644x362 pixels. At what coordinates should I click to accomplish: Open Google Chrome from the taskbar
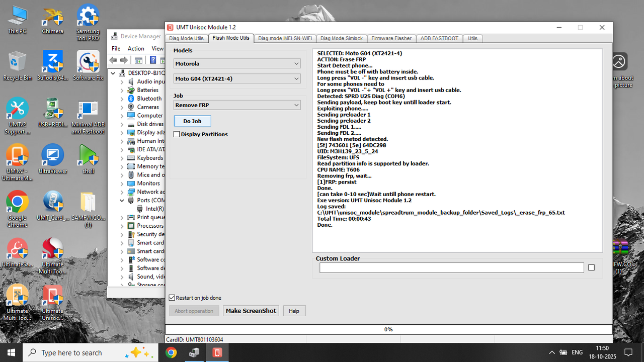171,352
